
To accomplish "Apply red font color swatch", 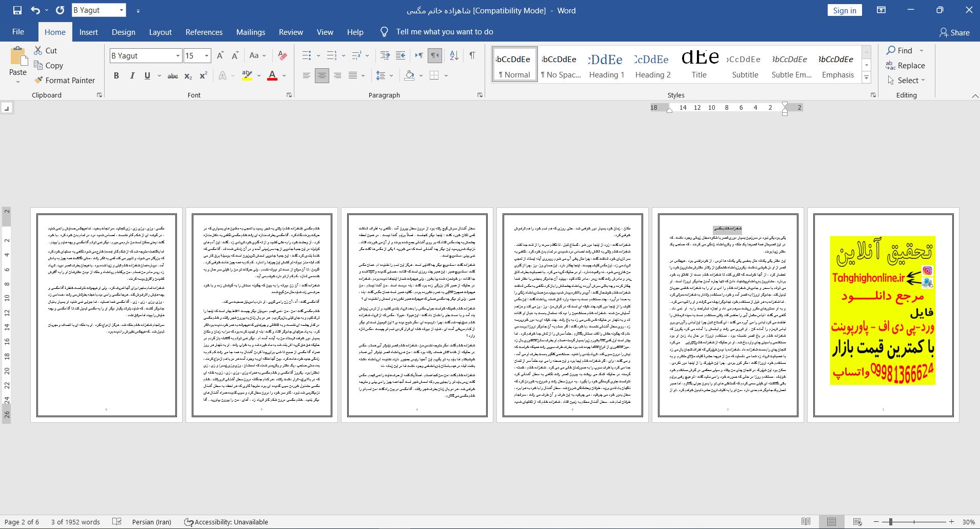I will pyautogui.click(x=272, y=76).
